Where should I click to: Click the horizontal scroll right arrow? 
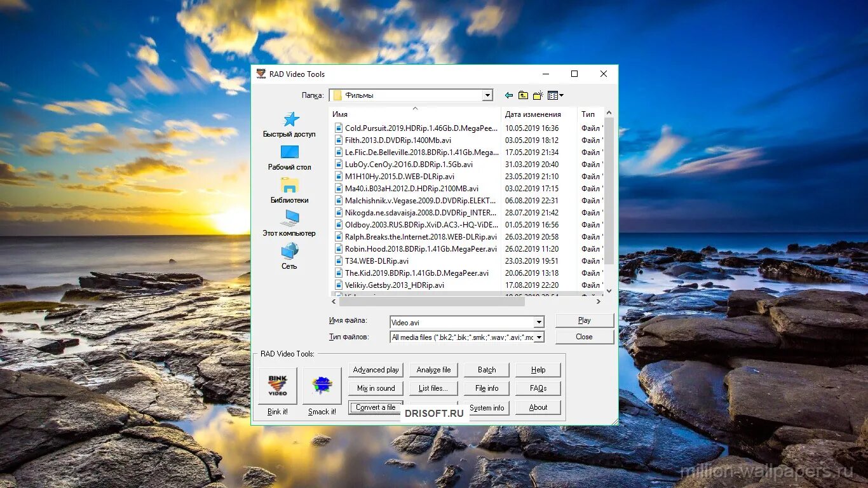tap(599, 301)
